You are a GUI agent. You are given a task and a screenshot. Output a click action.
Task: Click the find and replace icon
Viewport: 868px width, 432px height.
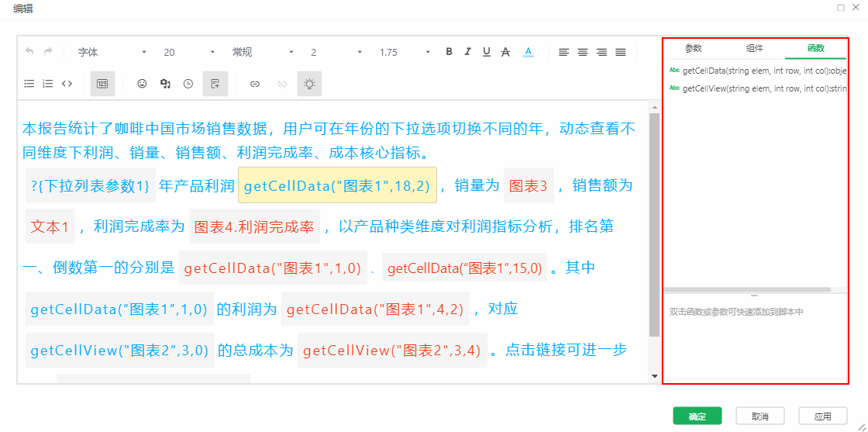point(165,84)
